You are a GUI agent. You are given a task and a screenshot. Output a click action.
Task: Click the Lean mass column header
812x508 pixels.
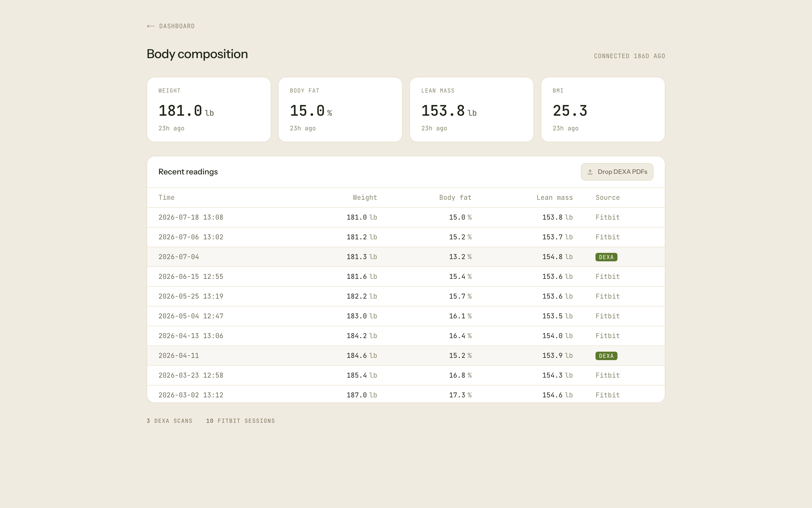pyautogui.click(x=554, y=198)
